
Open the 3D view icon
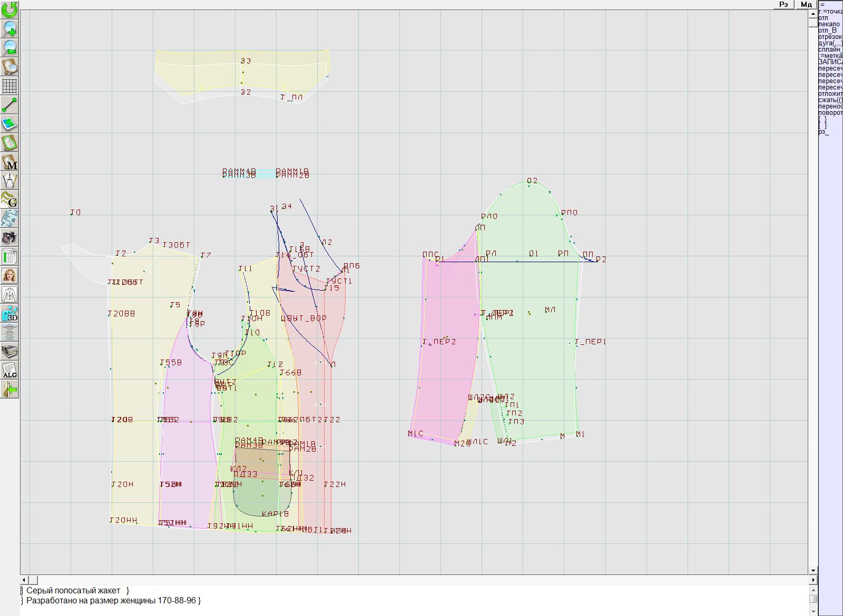click(x=9, y=313)
